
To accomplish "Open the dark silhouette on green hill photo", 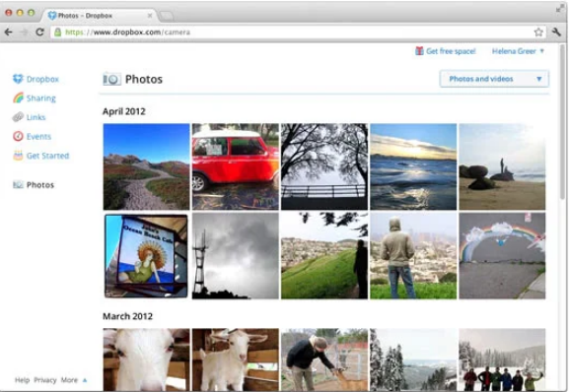I will (324, 256).
